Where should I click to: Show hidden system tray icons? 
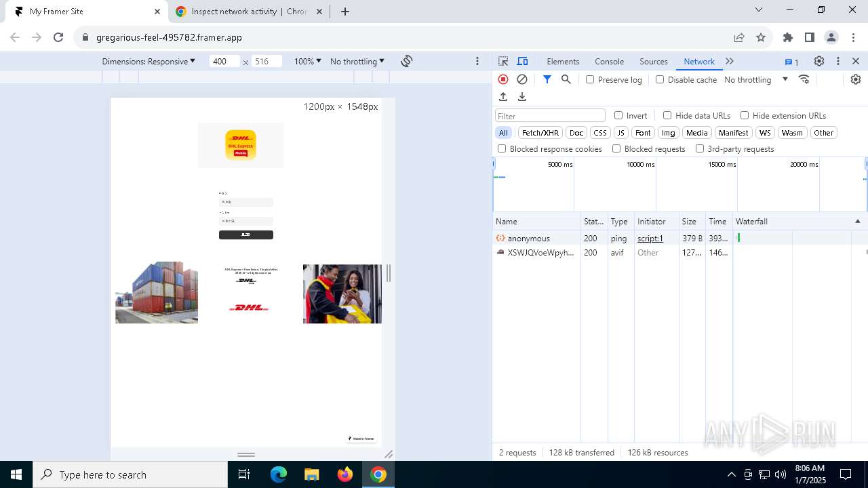click(x=731, y=474)
